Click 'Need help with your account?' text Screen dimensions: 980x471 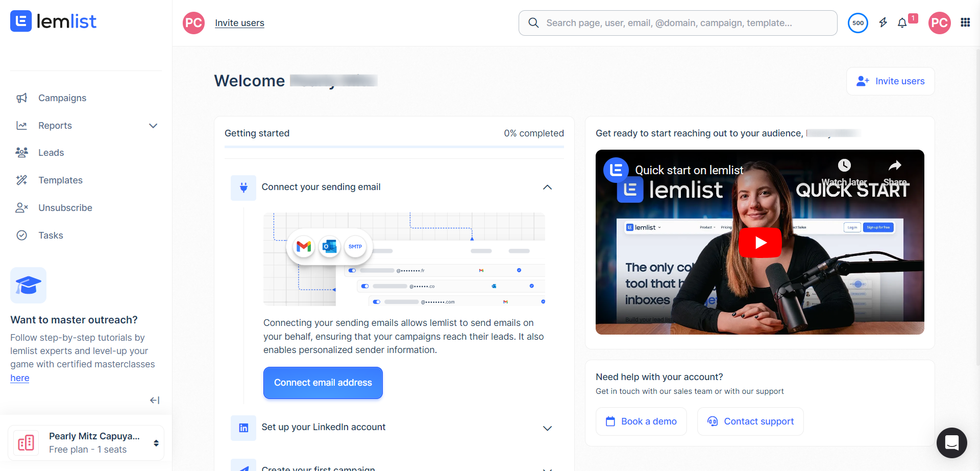[x=659, y=377]
